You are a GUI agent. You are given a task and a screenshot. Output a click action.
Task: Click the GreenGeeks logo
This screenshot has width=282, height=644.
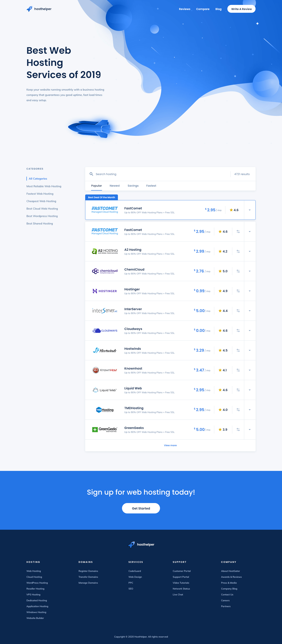click(105, 430)
